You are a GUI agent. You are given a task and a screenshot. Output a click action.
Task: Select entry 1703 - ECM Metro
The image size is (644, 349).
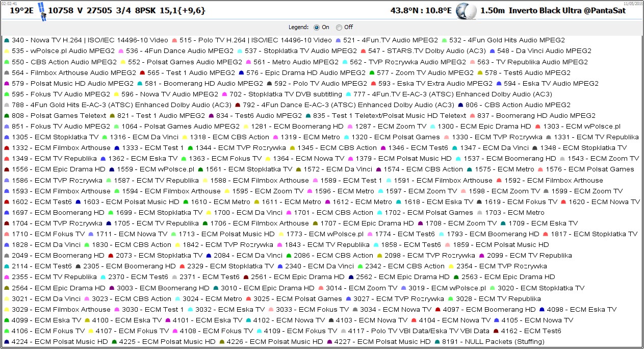click(x=514, y=213)
